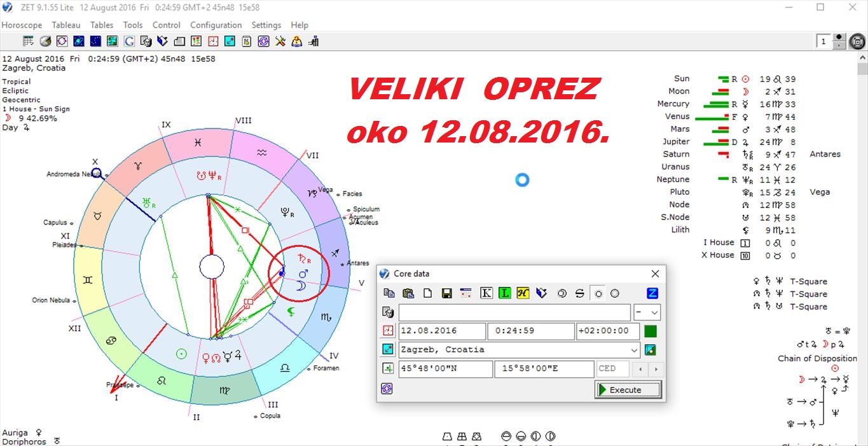Click the blank new document icon

[428, 293]
